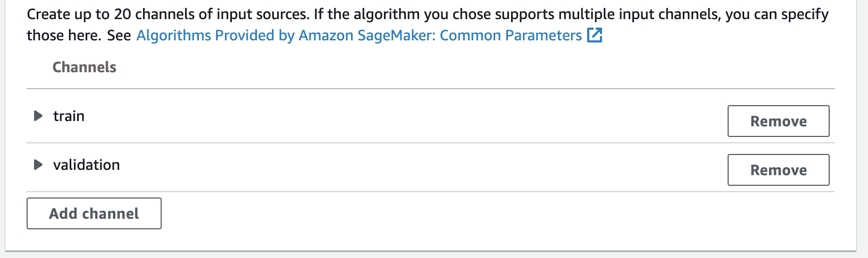Show details of the validation channel
This screenshot has width=868, height=258.
pos(38,165)
